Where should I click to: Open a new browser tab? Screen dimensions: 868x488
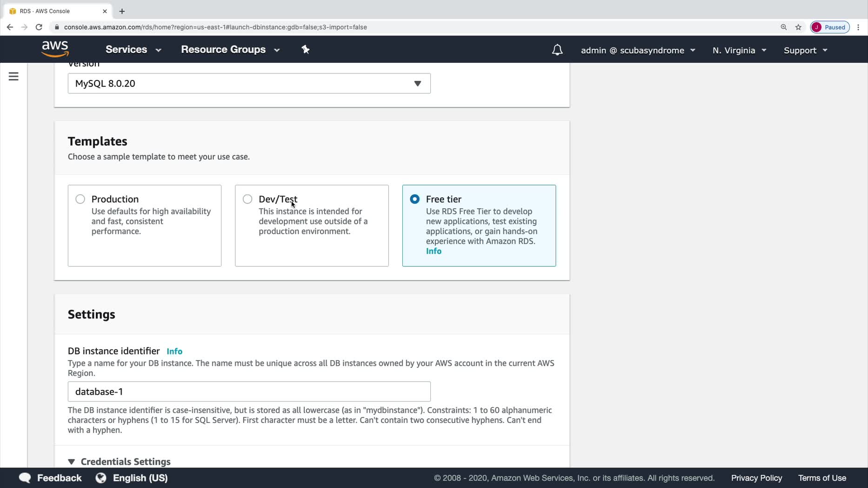[x=122, y=11]
